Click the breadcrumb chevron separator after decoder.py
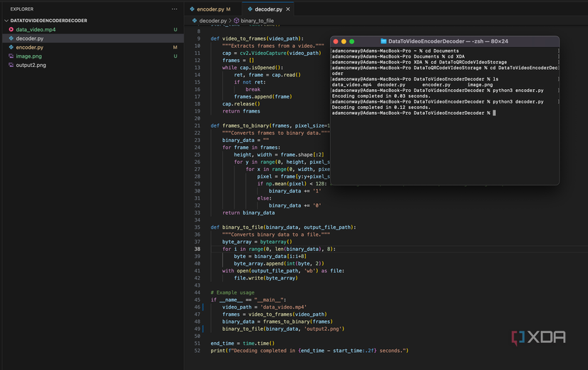 coord(230,21)
